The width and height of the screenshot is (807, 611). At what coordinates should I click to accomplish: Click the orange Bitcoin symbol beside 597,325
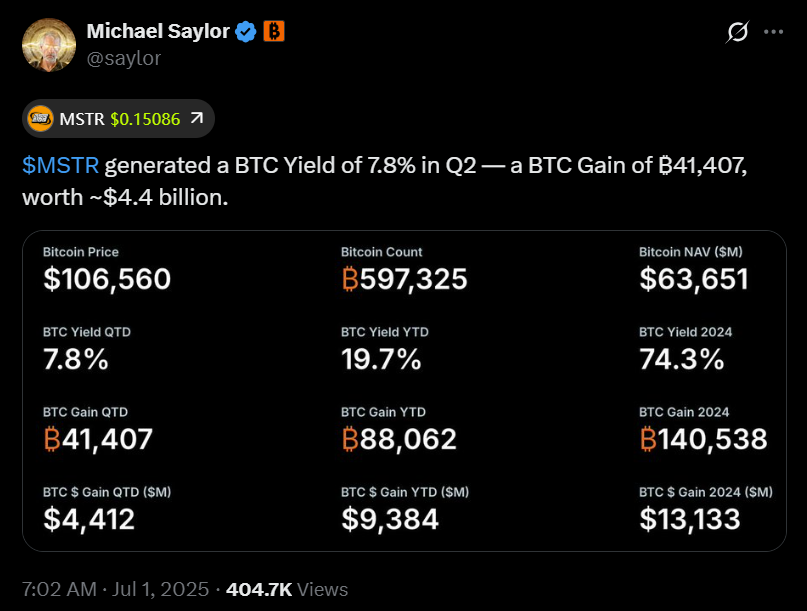pyautogui.click(x=350, y=279)
